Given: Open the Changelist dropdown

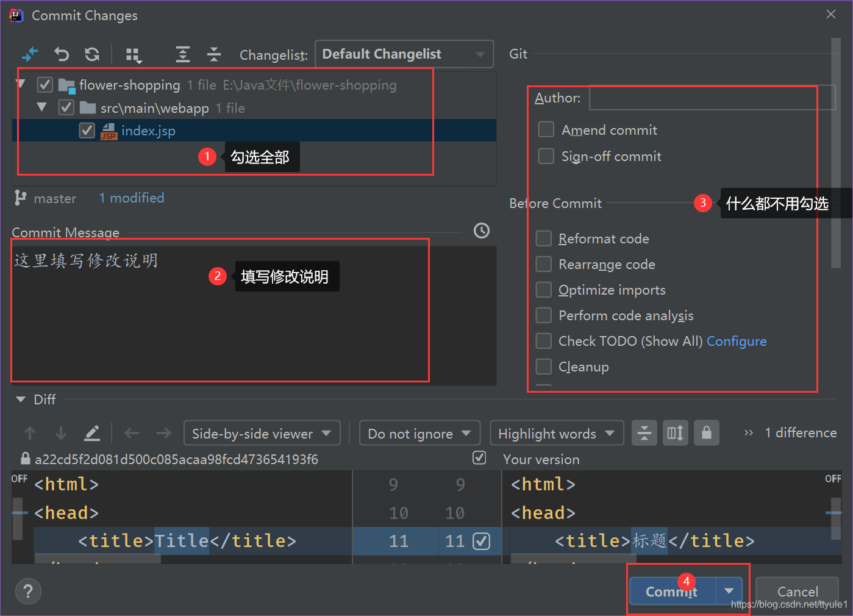Looking at the screenshot, I should coord(404,54).
